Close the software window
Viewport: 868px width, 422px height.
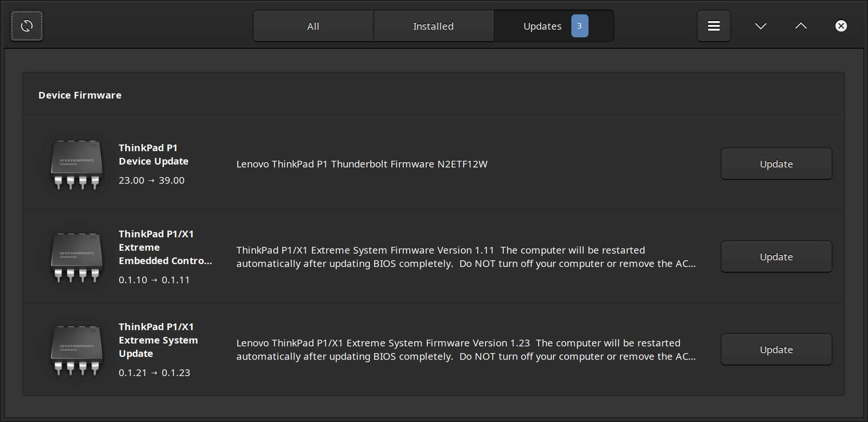click(x=841, y=26)
